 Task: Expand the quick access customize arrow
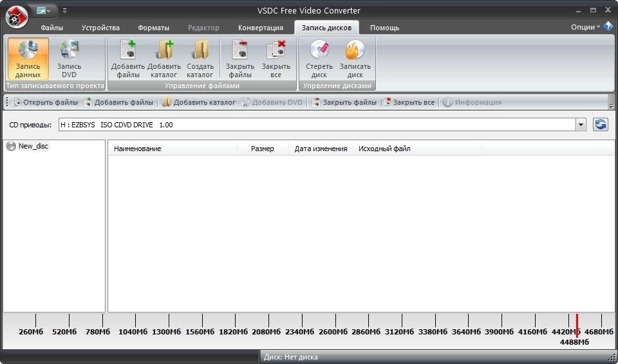pyautogui.click(x=64, y=11)
